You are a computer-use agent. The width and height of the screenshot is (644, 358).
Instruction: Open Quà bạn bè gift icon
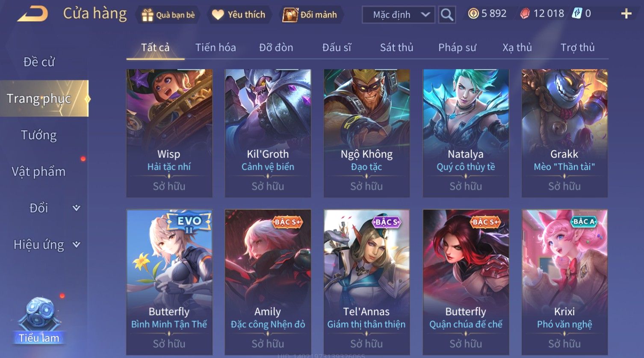(147, 15)
